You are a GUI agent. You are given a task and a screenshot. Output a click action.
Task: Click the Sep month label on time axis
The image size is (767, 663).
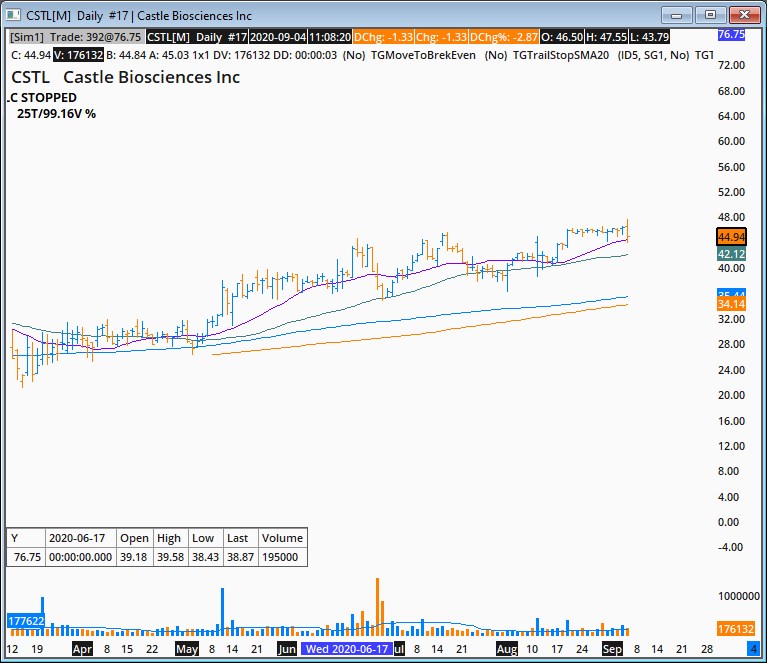tap(612, 649)
